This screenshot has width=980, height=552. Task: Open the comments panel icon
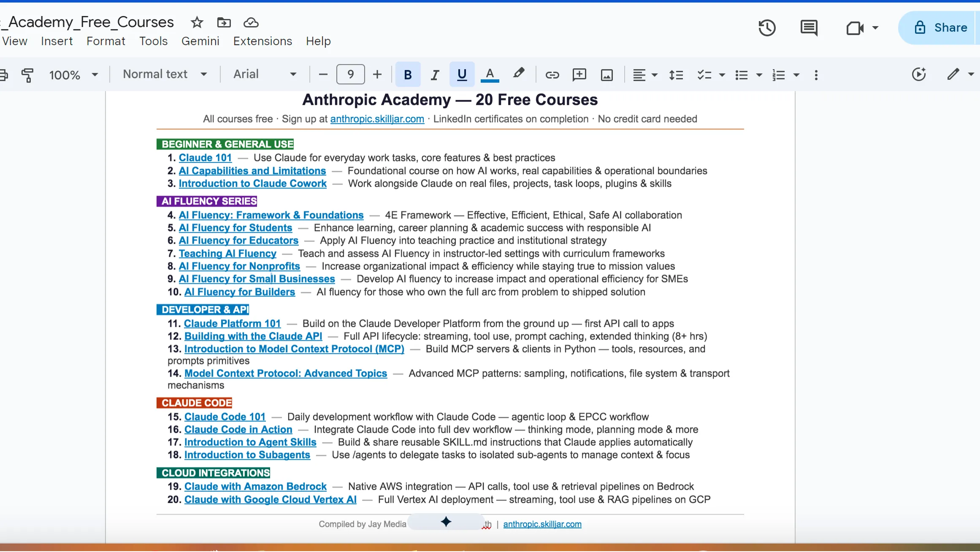[x=809, y=28]
